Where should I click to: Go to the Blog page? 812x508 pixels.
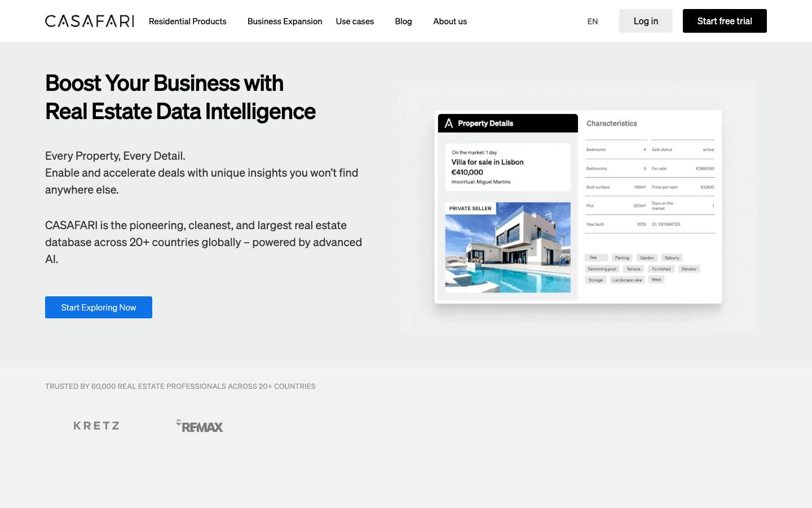[403, 21]
